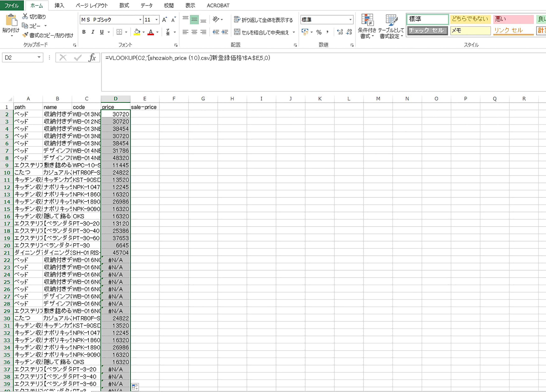
Task: Click Wrap Text (折り返して全体を表示する)
Action: 263,20
